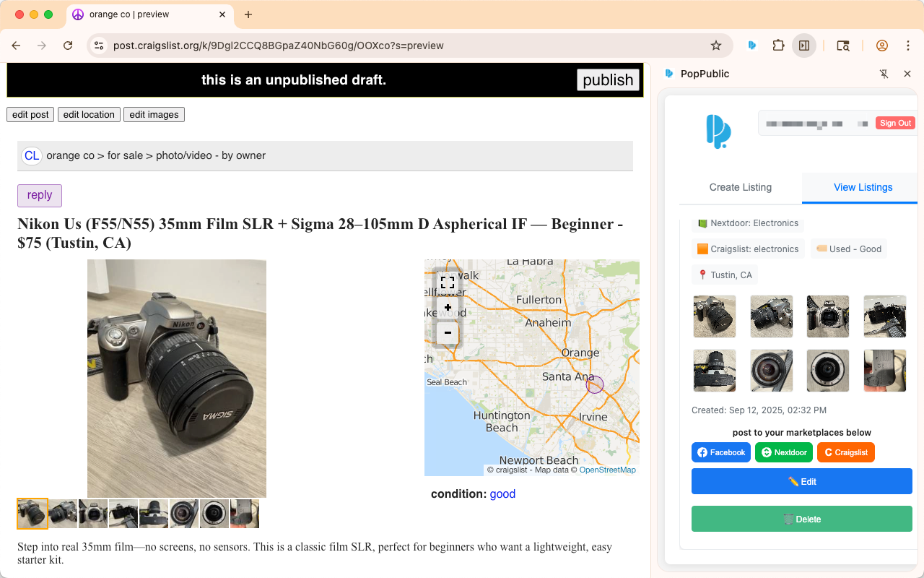Switch to the Create Listing tab
Viewport: 924px width, 578px height.
tap(741, 187)
